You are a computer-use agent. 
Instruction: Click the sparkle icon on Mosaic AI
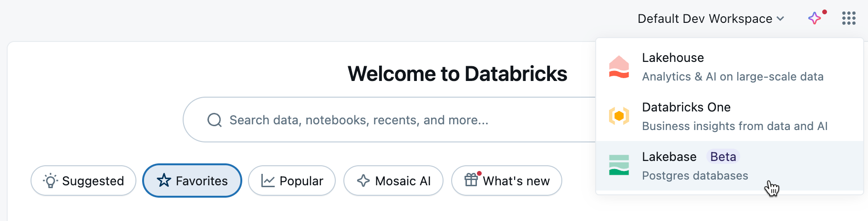pyautogui.click(x=363, y=181)
